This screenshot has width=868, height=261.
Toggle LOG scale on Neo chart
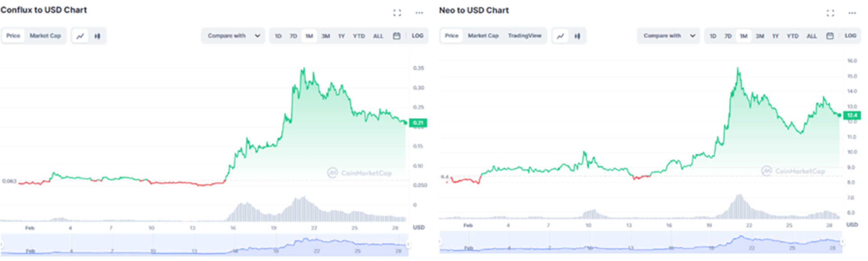[850, 36]
